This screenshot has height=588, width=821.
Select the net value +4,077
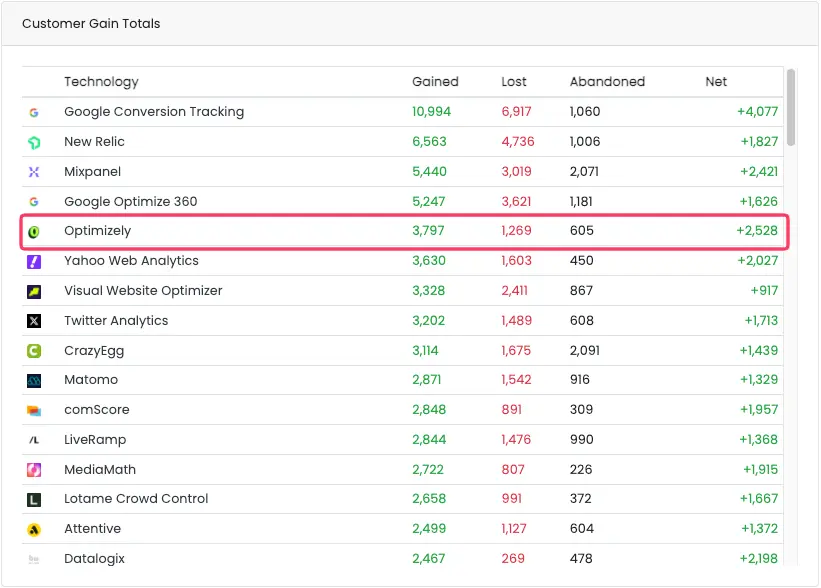(x=757, y=112)
